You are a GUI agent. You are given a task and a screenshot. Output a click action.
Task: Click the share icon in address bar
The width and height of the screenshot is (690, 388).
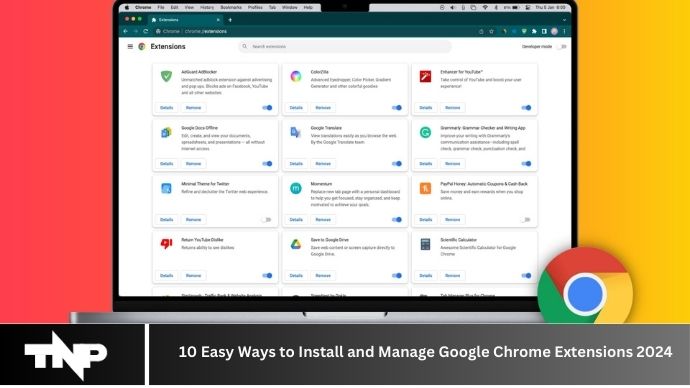pos(481,31)
